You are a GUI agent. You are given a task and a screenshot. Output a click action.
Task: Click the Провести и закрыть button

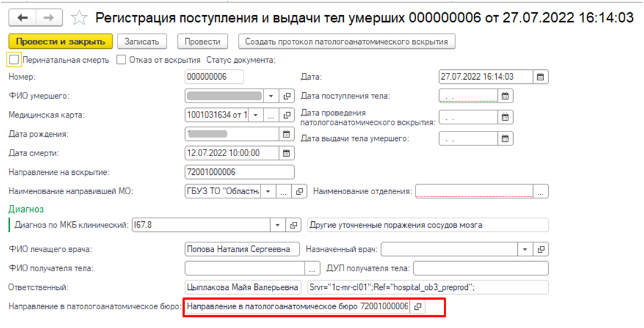[60, 42]
